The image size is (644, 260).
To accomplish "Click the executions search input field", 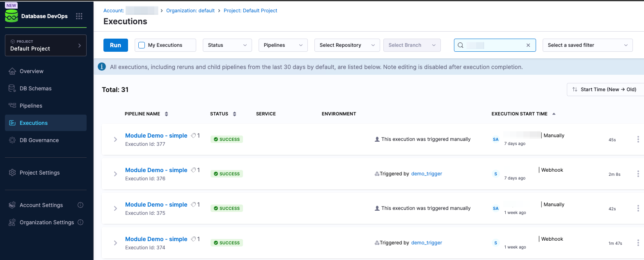I will [493, 45].
